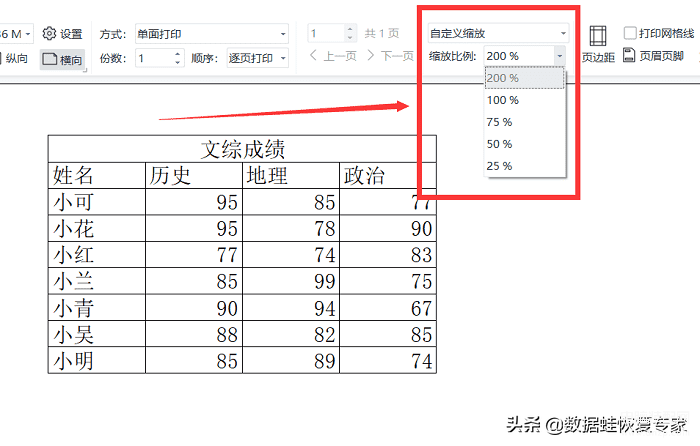The image size is (700, 446).
Task: Click 小红's 政治 score 83
Action: point(388,255)
